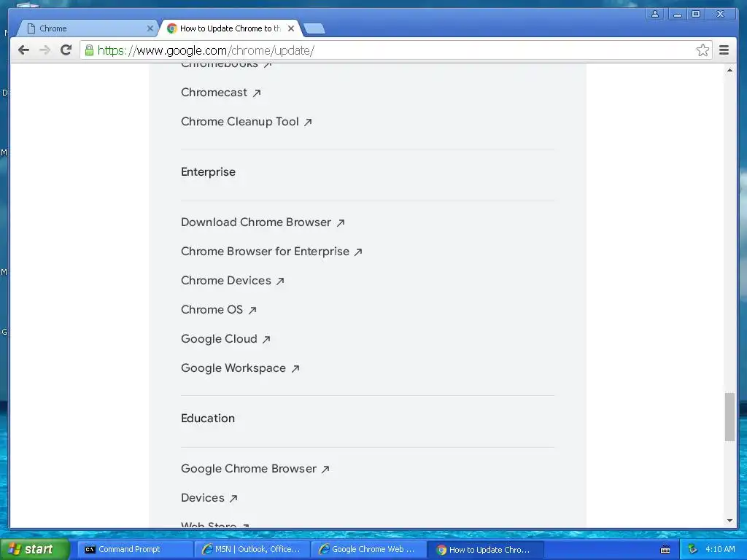Bookmark this page with the star icon
This screenshot has height=560, width=747.
[703, 50]
